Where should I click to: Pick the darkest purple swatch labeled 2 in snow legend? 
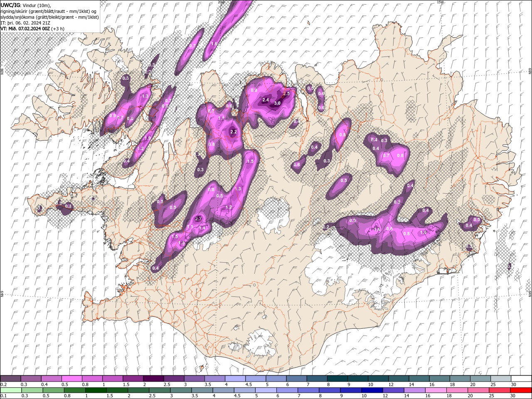click(x=153, y=379)
